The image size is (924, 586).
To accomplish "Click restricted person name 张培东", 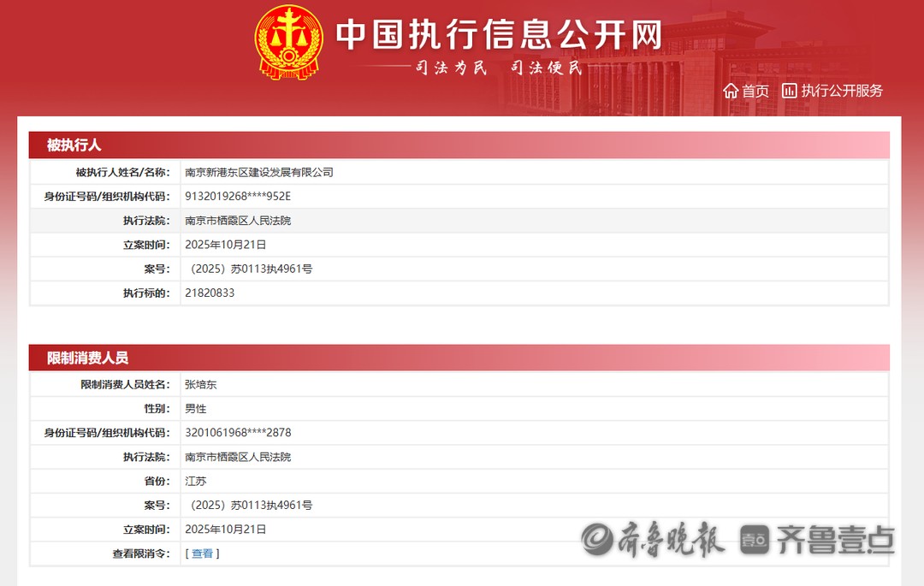I will pyautogui.click(x=201, y=385).
